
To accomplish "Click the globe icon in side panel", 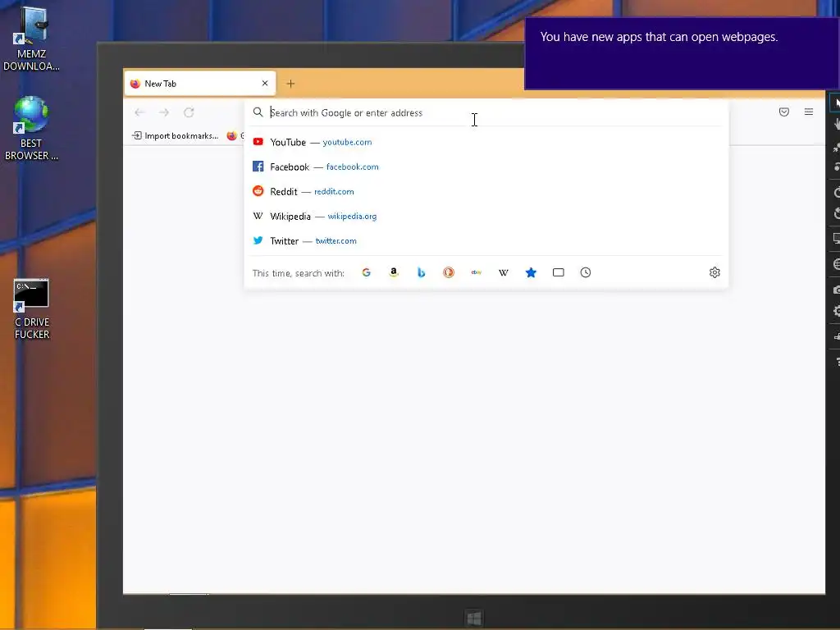I will pyautogui.click(x=836, y=263).
